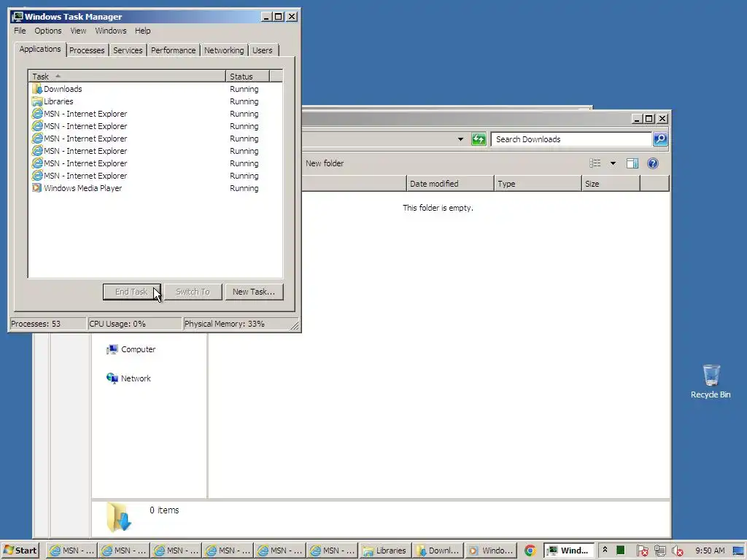Screen dimensions: 747x560
Task: Change view using the view icon
Action: 595,163
